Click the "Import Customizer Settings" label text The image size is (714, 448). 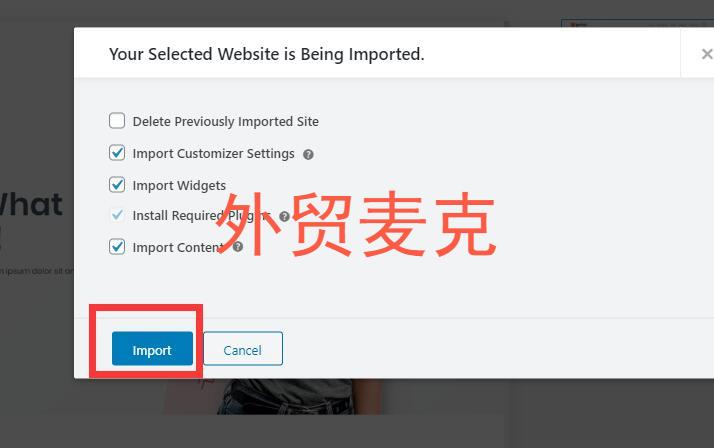[214, 154]
